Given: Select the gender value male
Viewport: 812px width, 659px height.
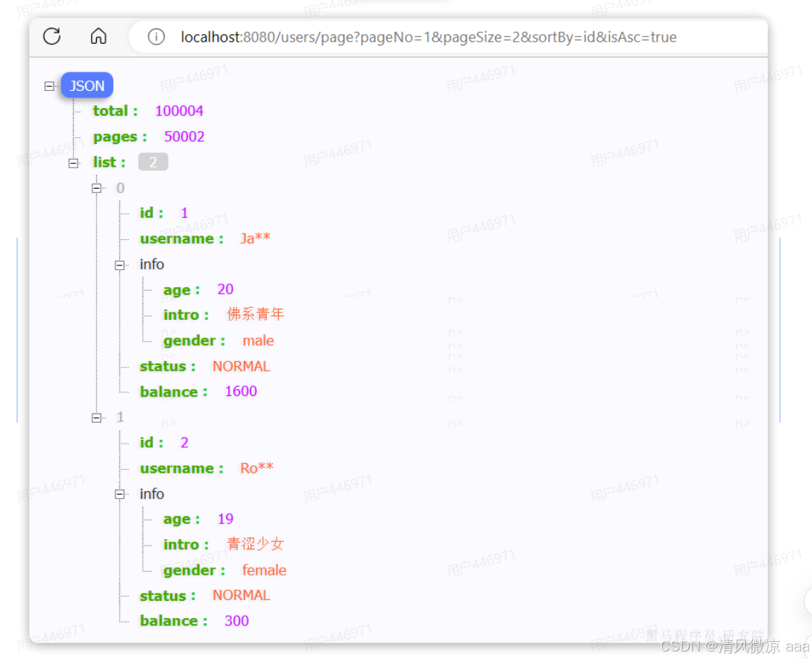Looking at the screenshot, I should [259, 341].
